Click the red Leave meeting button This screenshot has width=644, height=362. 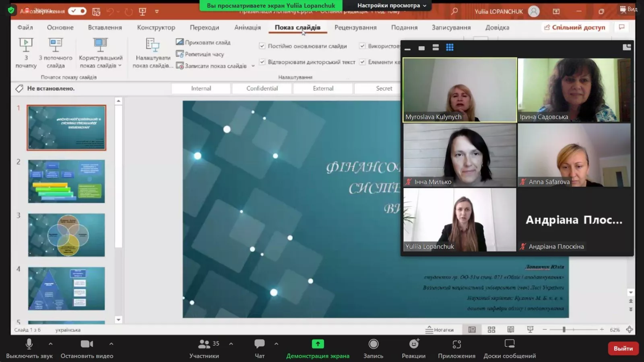(x=623, y=348)
